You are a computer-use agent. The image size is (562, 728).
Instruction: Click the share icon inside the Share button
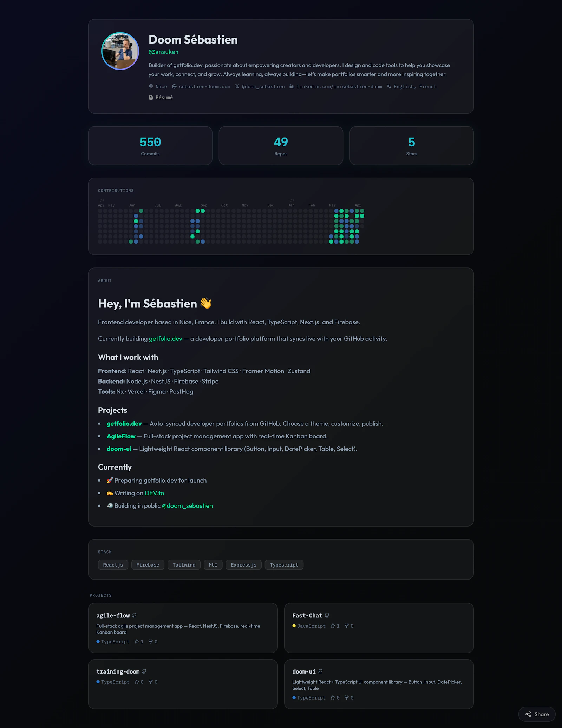click(x=529, y=714)
